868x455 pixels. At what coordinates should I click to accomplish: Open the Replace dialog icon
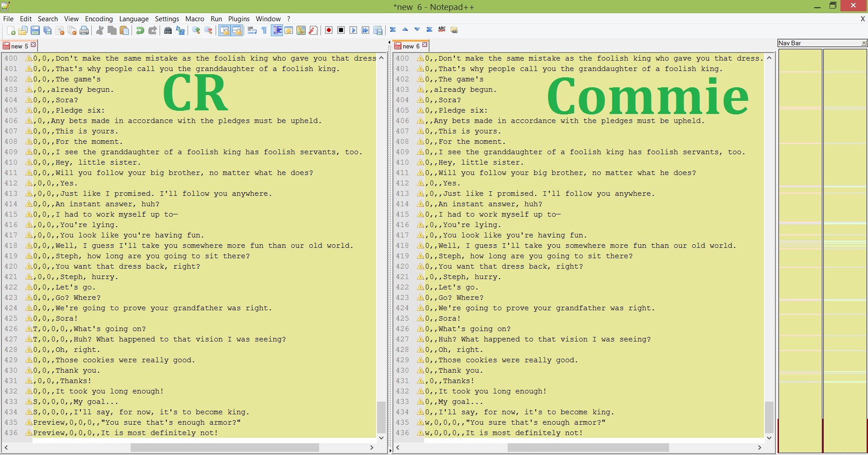(x=180, y=30)
